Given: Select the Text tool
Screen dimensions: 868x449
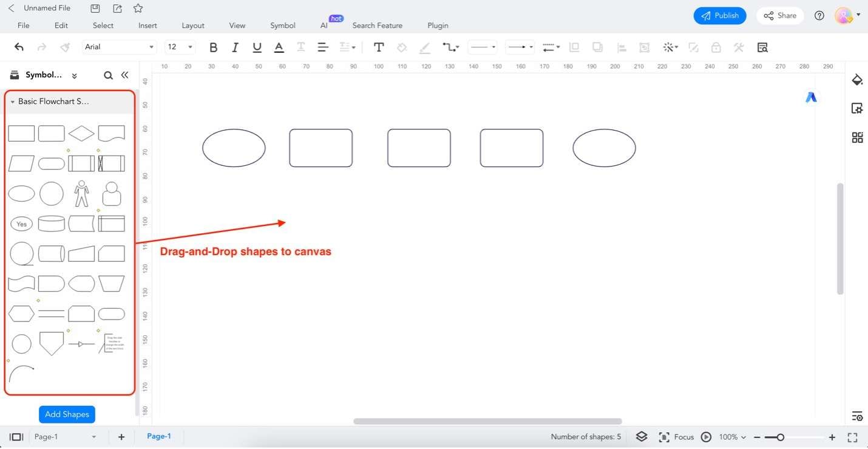Looking at the screenshot, I should click(x=379, y=47).
